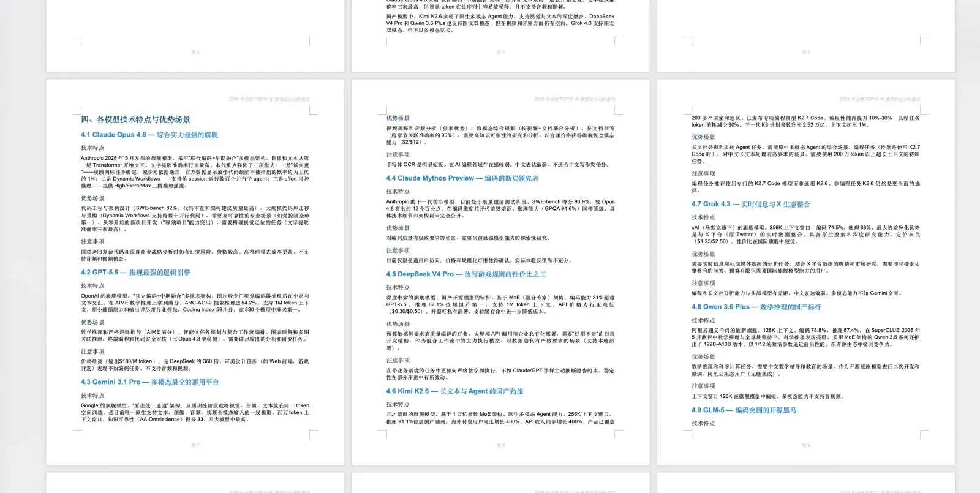980x493 pixels.
Task: Click the page number "第 9" footer
Action: (x=805, y=446)
